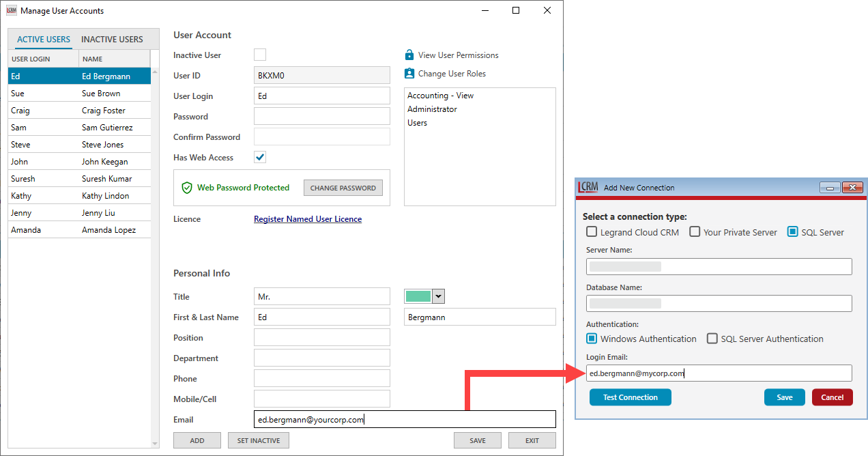Click the Test Connection button
868x456 pixels.
[630, 397]
